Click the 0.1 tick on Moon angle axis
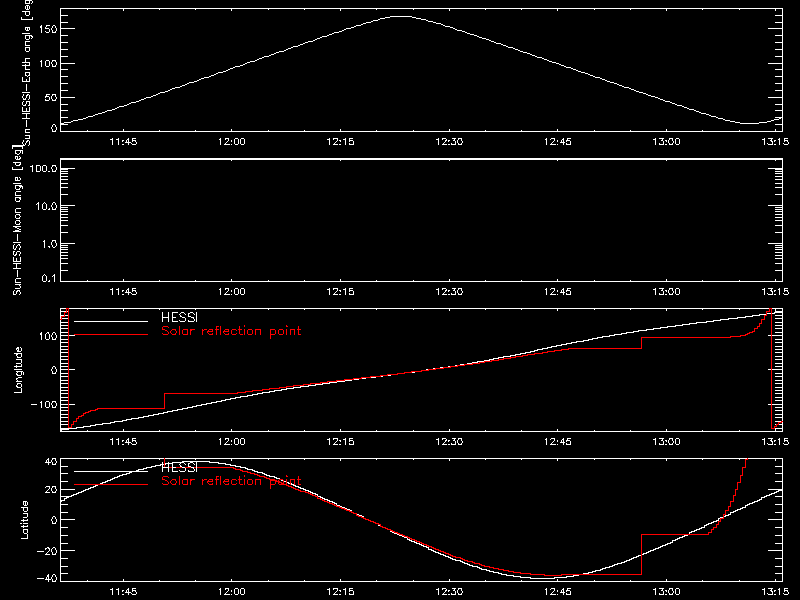Viewport: 800px width, 600px height. [49, 278]
